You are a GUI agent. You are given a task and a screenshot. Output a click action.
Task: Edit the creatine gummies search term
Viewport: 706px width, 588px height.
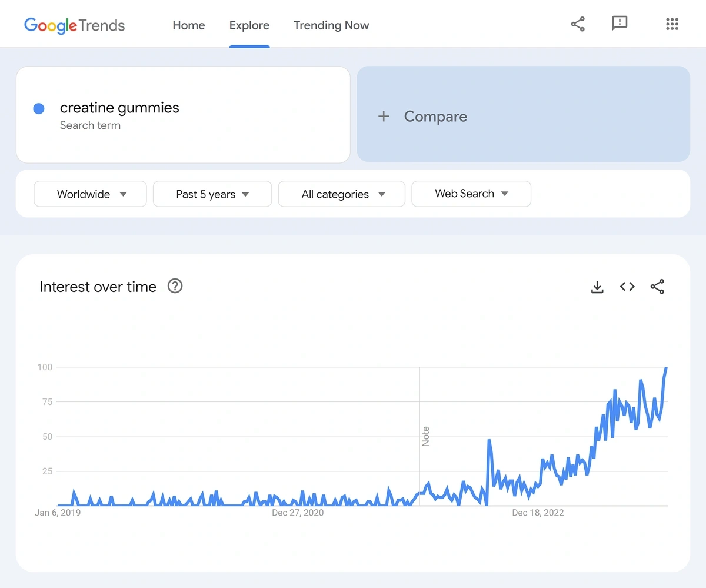[x=119, y=108]
